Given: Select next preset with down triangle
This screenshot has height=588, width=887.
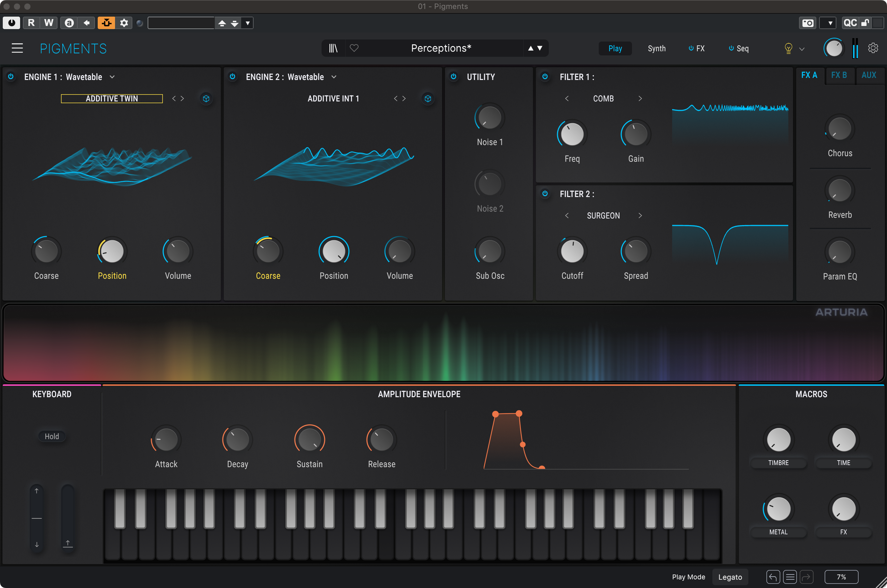Looking at the screenshot, I should point(539,48).
